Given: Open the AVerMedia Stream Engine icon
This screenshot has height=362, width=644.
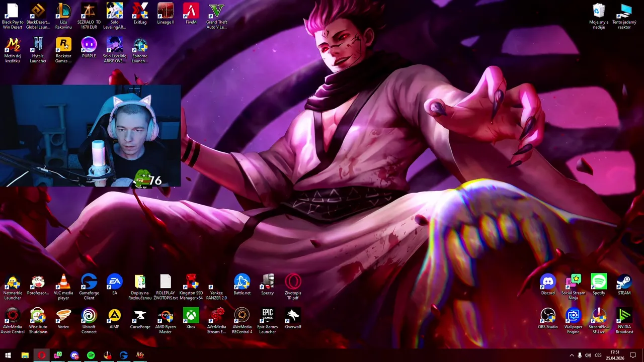Looking at the screenshot, I should [x=216, y=321].
